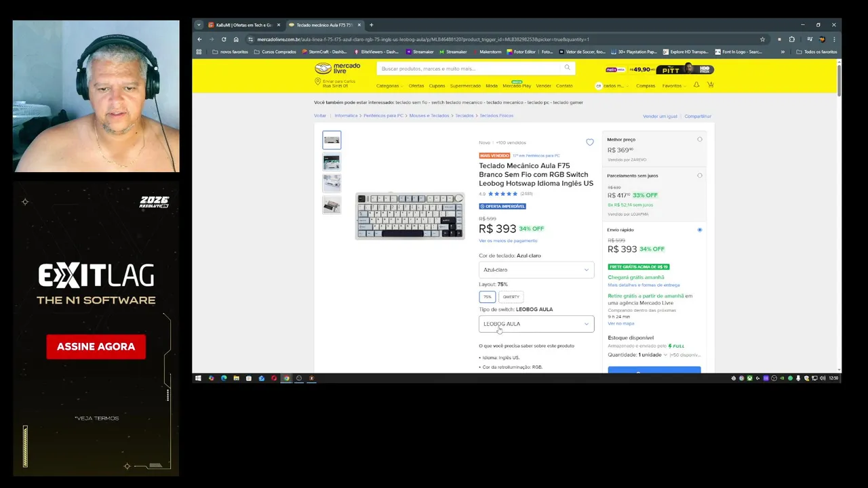Viewport: 868px width, 488px height.
Task: Click the taskbar clock
Action: click(833, 378)
